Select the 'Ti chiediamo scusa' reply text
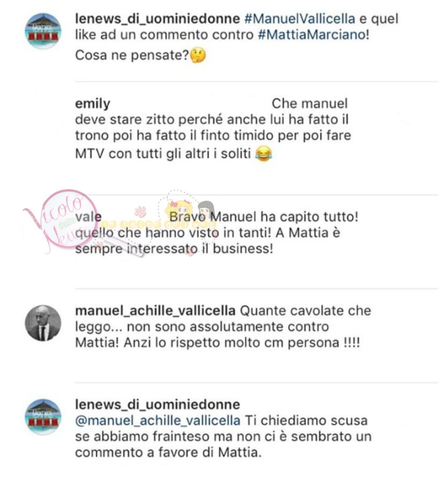Screen dimensions: 448x485 coord(223,437)
